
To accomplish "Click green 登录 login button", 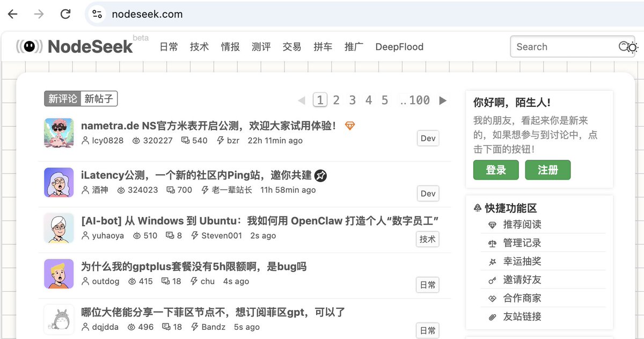I will (x=496, y=170).
